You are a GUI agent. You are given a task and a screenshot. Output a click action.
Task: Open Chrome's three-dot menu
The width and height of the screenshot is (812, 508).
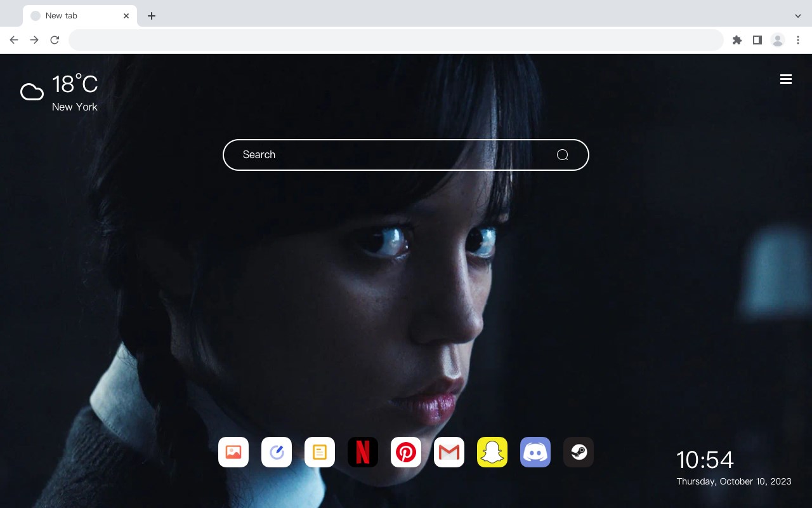click(798, 40)
